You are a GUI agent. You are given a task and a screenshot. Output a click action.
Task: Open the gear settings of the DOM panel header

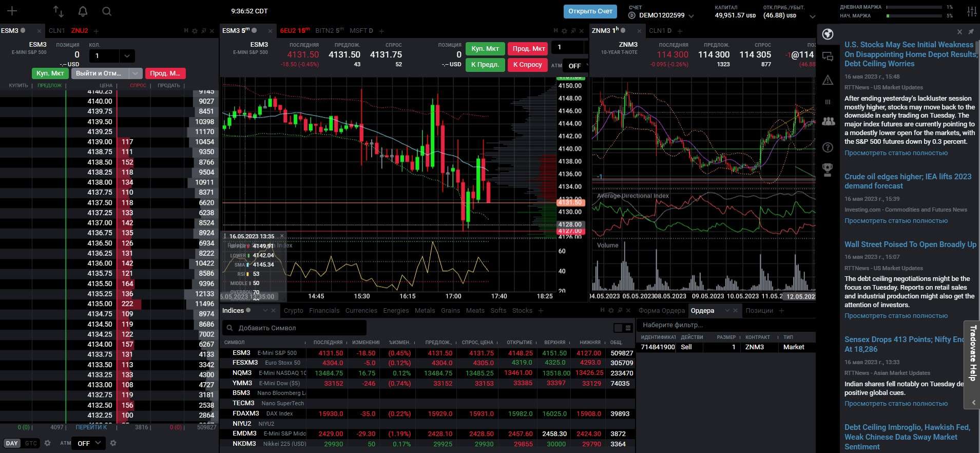(195, 31)
